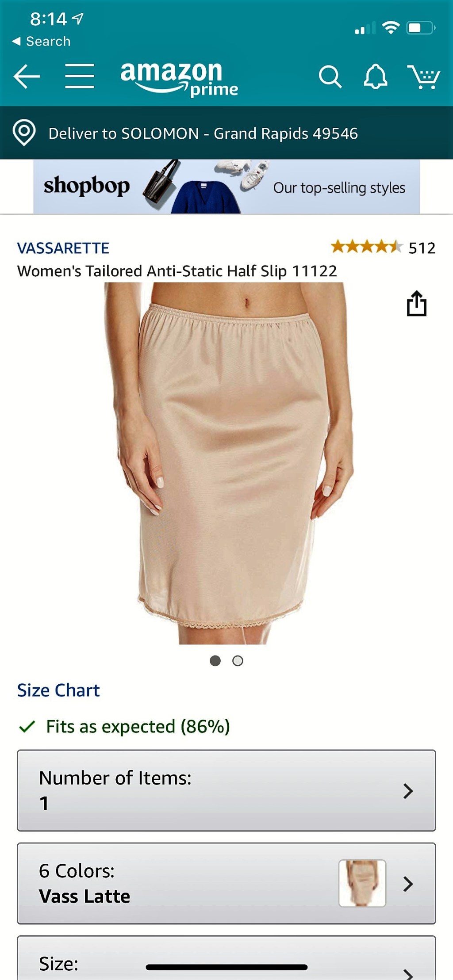Expand the Size selector
Image resolution: width=453 pixels, height=980 pixels.
226,958
